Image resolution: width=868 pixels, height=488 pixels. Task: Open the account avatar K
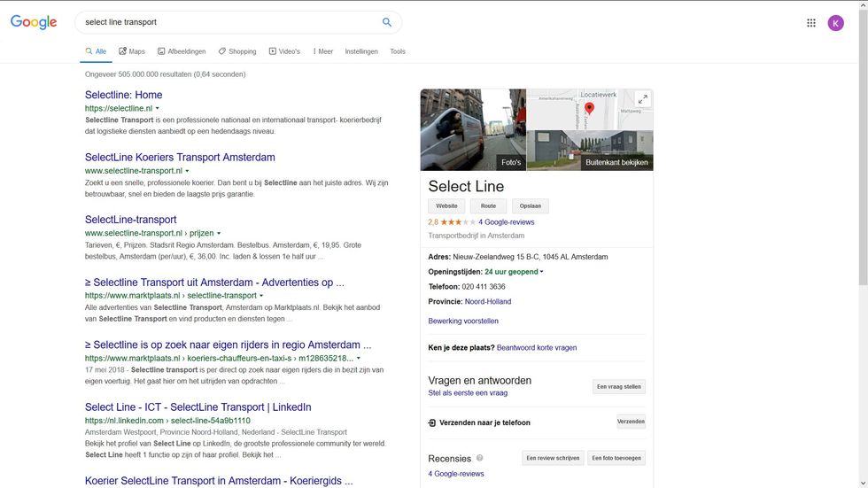(835, 23)
